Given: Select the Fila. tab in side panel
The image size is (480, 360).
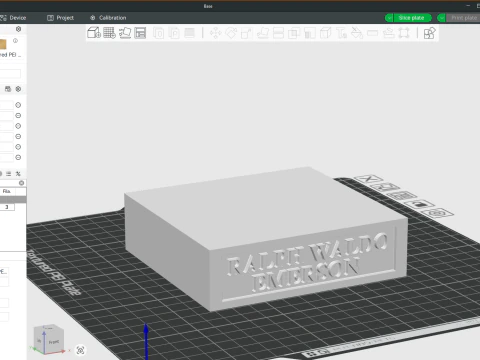Looking at the screenshot, I should (7, 191).
